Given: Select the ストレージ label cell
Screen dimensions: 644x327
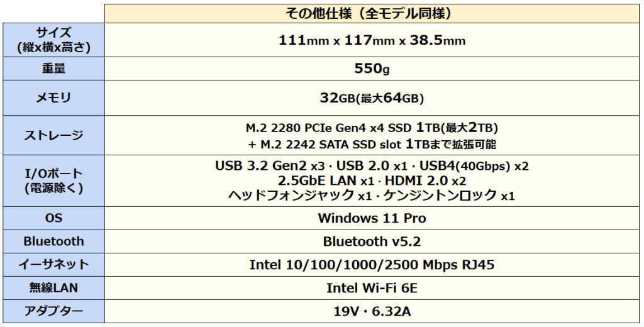Looking at the screenshot, I should pos(53,135).
